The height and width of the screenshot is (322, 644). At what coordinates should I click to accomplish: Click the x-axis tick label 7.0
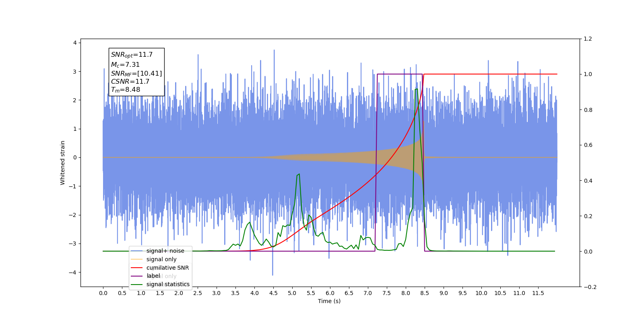(x=368, y=293)
